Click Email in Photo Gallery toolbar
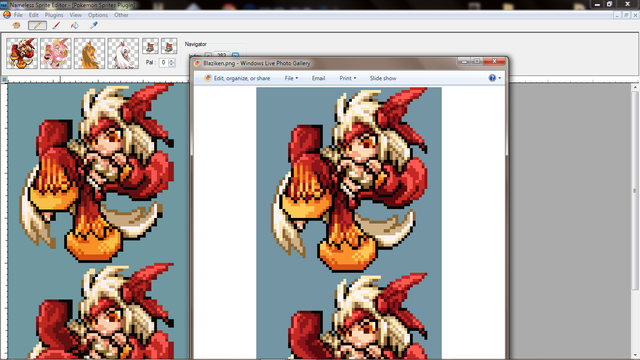 point(318,78)
